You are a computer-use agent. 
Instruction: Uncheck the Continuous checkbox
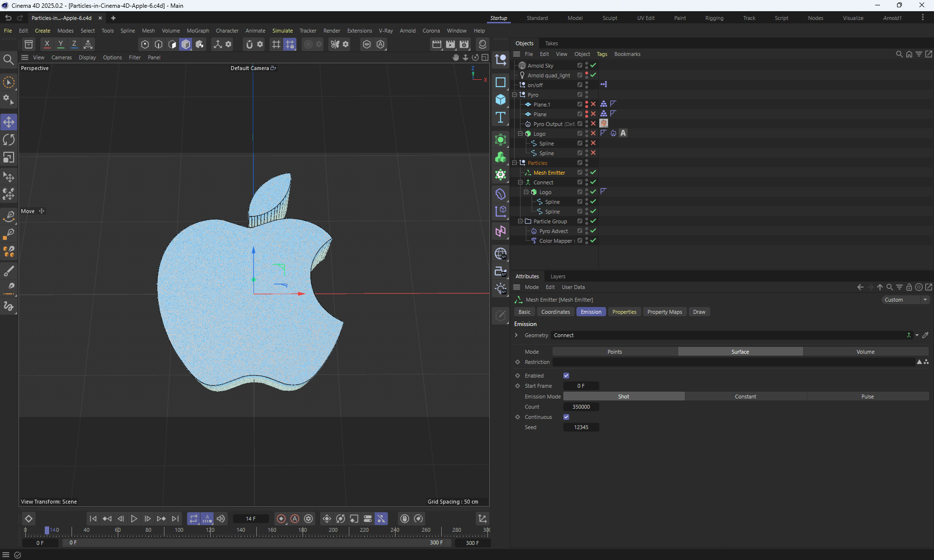[x=566, y=417]
